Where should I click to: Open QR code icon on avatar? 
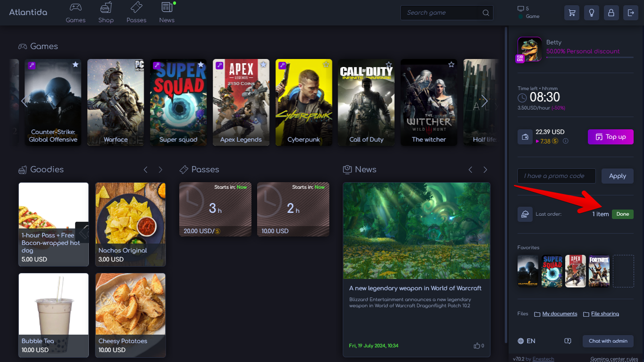pyautogui.click(x=520, y=59)
